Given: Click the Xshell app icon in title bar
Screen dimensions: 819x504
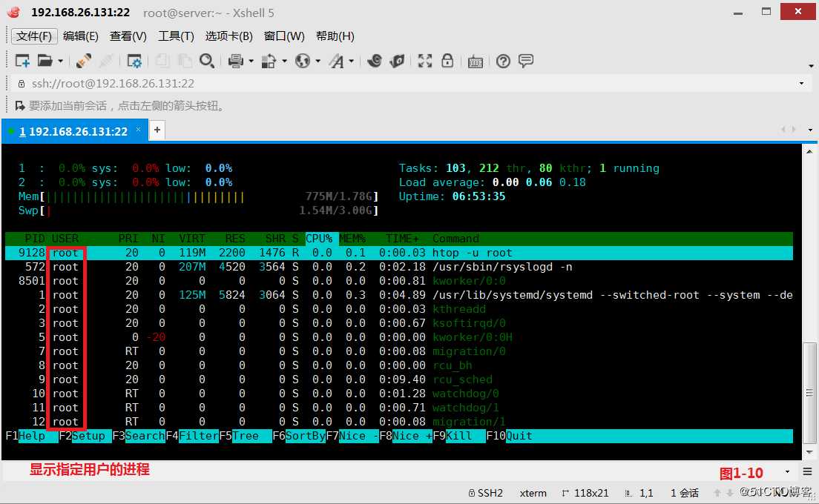Looking at the screenshot, I should point(14,12).
